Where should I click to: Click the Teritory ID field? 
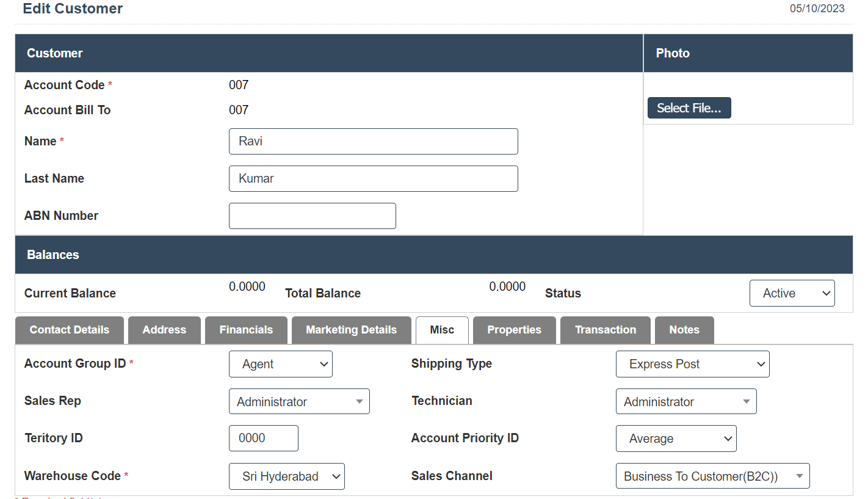coord(263,439)
